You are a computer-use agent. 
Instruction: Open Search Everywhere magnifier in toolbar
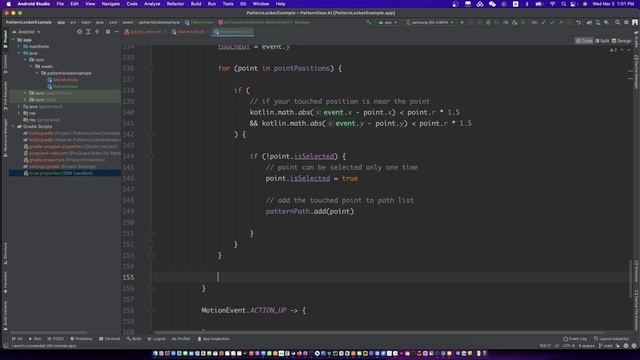(x=617, y=22)
